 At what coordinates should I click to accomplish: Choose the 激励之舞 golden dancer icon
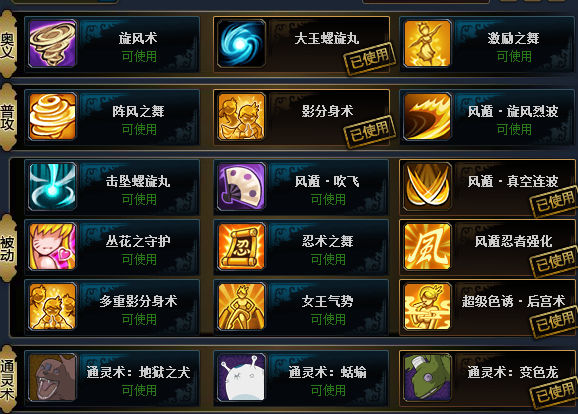pyautogui.click(x=427, y=44)
